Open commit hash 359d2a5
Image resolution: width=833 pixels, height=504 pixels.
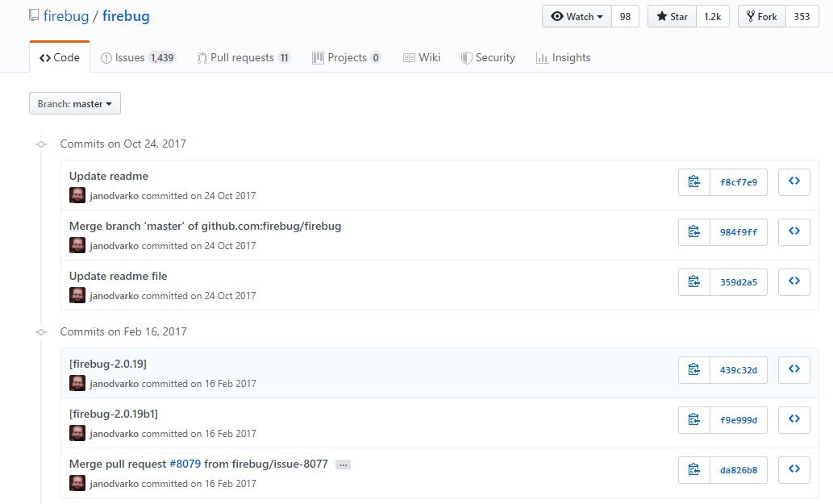click(x=739, y=282)
